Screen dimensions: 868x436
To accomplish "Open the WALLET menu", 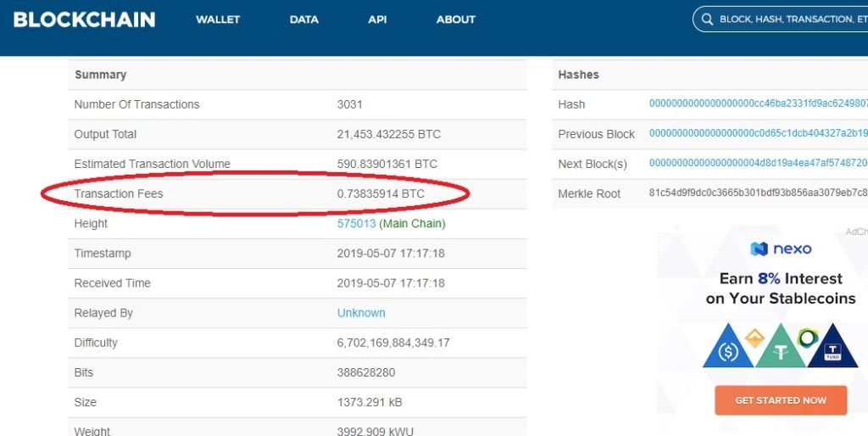I will click(x=218, y=20).
